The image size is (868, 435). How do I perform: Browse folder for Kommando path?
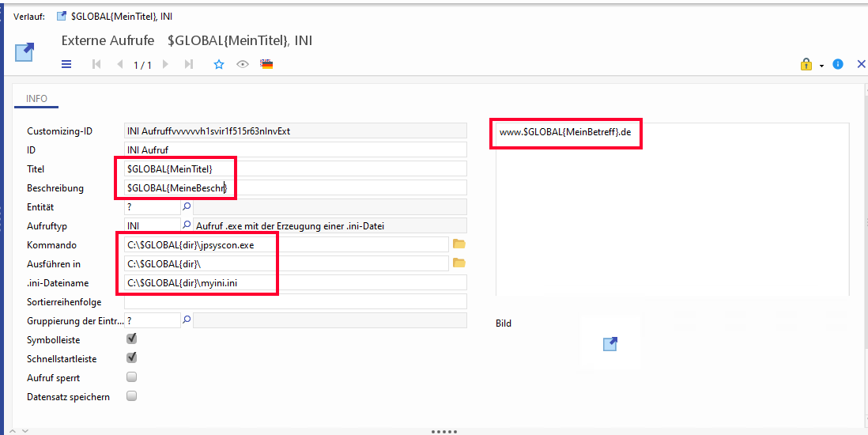459,244
